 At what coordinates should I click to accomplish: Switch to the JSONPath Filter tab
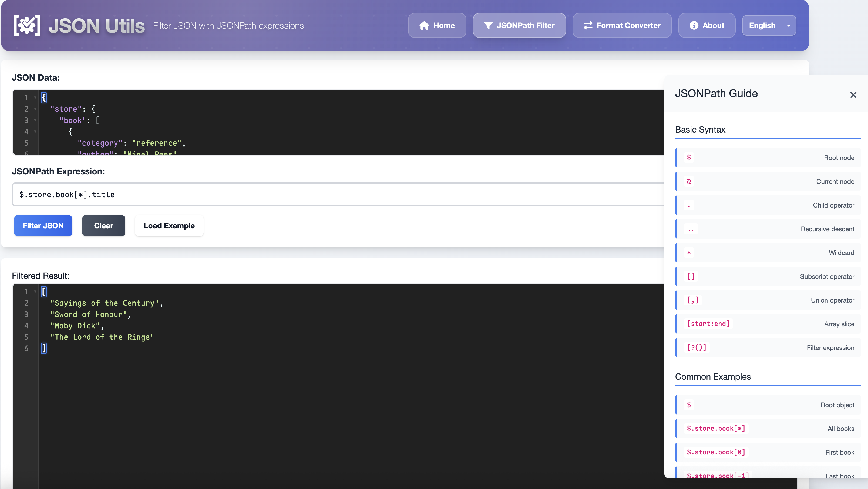click(519, 25)
